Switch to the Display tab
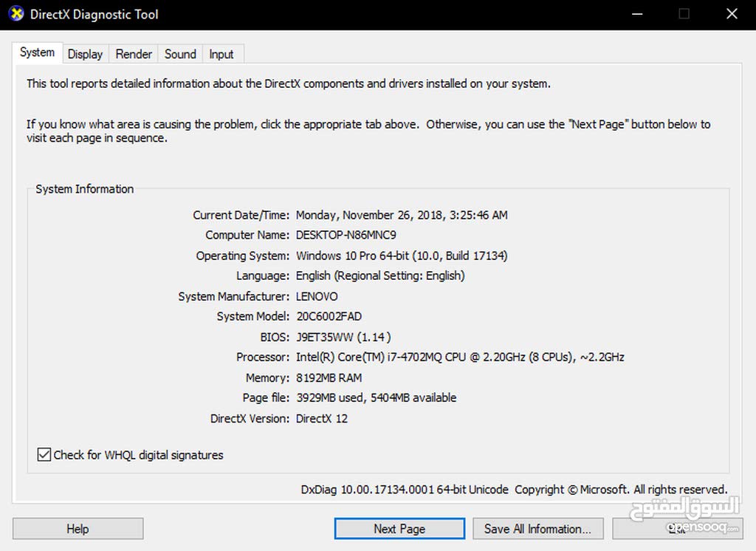Viewport: 756px width, 551px height. [x=85, y=54]
